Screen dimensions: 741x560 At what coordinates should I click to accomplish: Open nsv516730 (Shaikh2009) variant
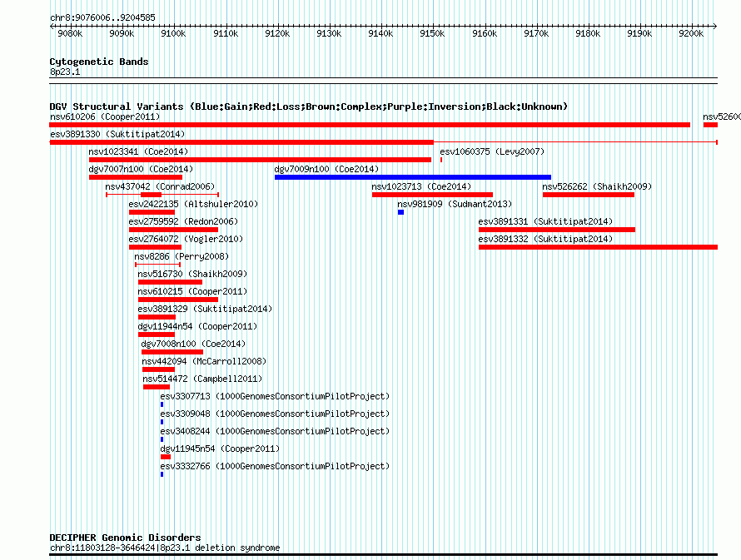point(192,274)
